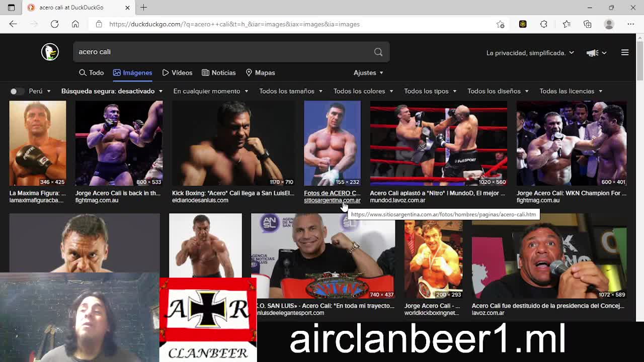Click the megaphone announcement icon

tap(592, 53)
